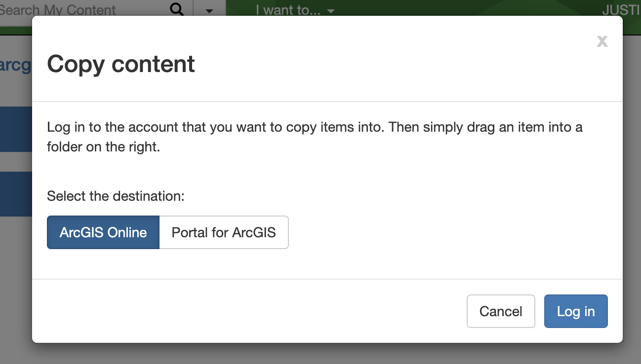Open the JUSTI user account menu
The image size is (641, 364).
click(621, 10)
